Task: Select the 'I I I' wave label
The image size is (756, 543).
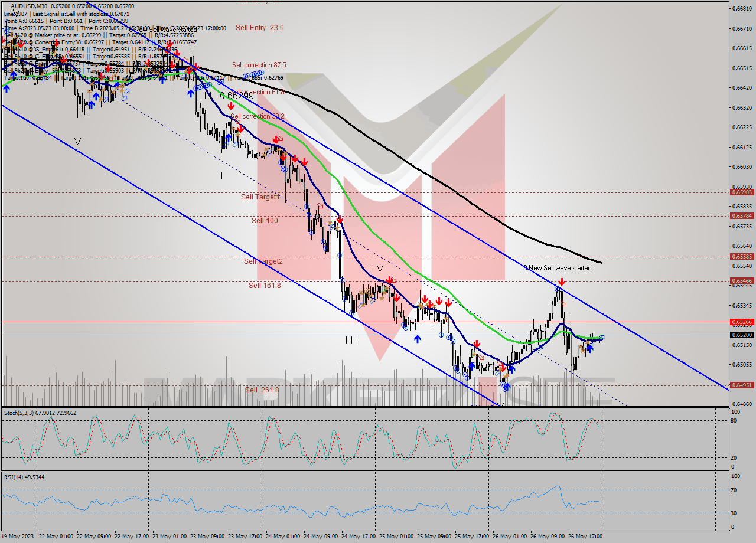Action: click(x=351, y=340)
